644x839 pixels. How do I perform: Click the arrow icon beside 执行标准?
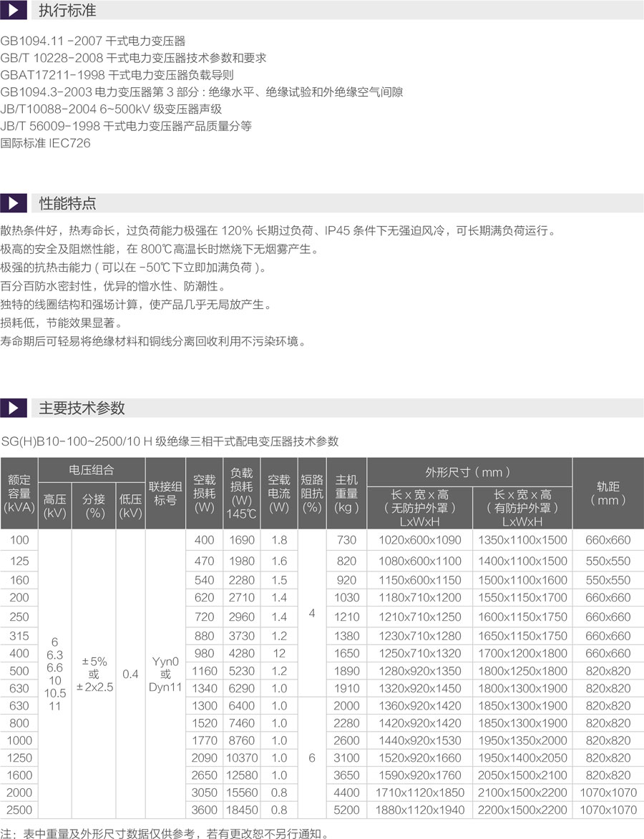(x=14, y=11)
